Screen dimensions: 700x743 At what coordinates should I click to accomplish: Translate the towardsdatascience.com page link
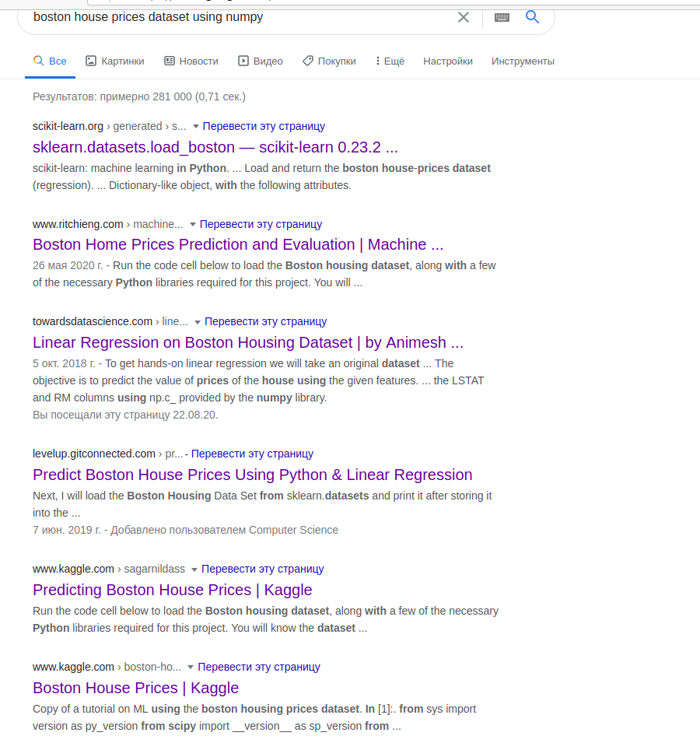pyautogui.click(x=266, y=321)
